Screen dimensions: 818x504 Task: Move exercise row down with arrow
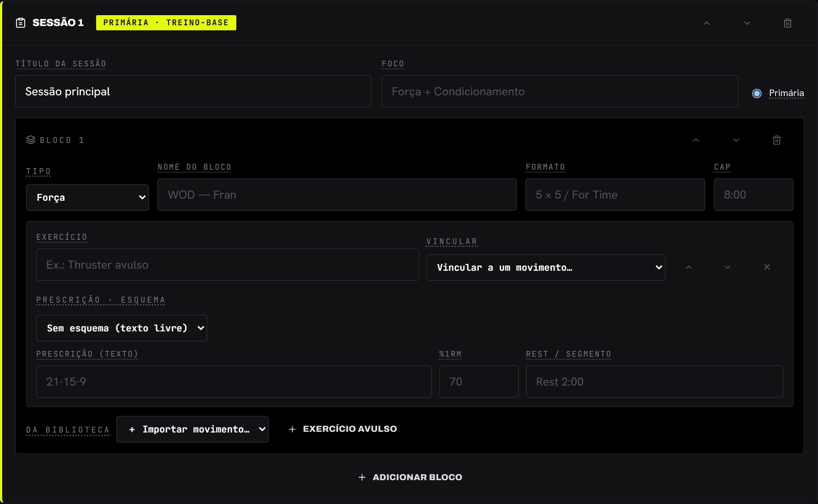[x=728, y=267]
